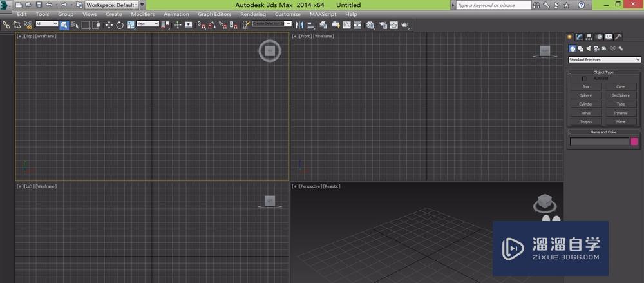Click the Render teapot icon in toolbar

[x=404, y=25]
